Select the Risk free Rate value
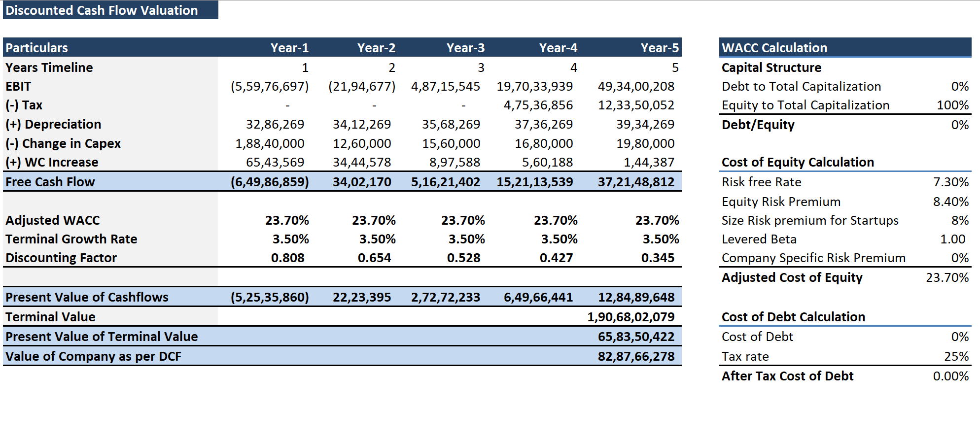The height and width of the screenshot is (443, 980). point(950,182)
